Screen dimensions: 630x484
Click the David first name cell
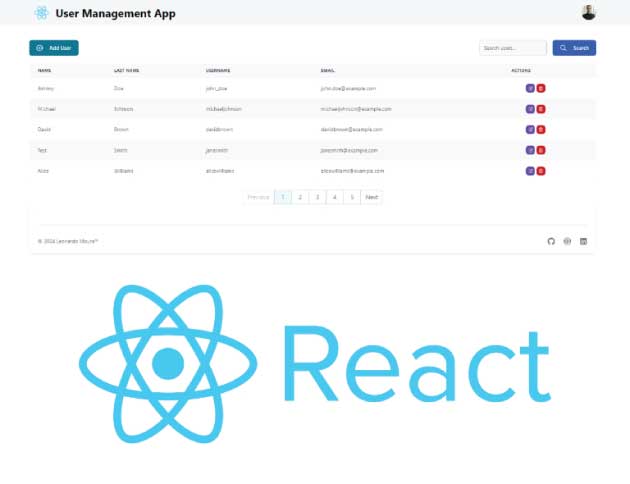pos(44,129)
